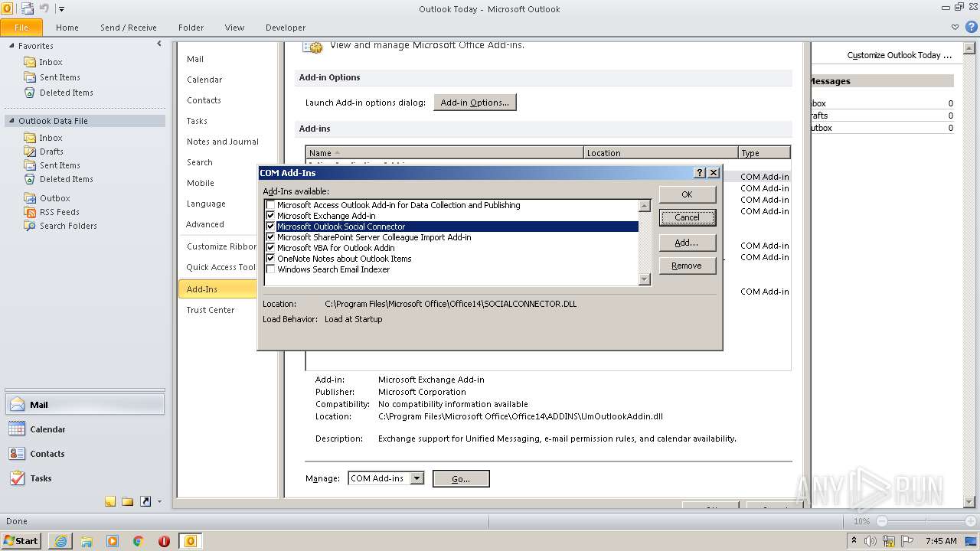980x551 pixels.
Task: Open navigation pane configure buttons arrow
Action: [x=159, y=502]
